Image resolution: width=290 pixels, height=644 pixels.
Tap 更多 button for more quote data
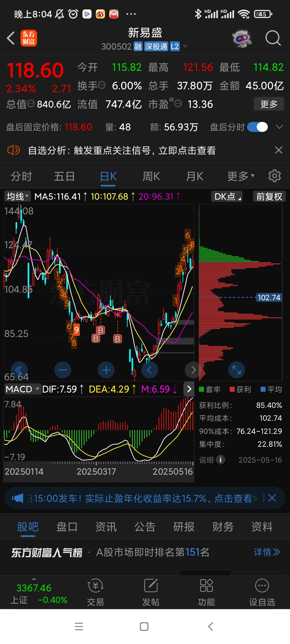[x=269, y=104]
